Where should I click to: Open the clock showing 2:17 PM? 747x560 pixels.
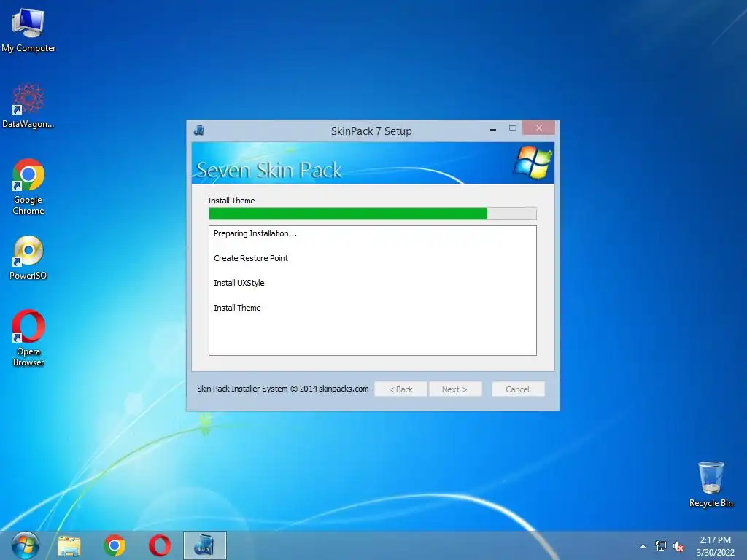pos(715,546)
